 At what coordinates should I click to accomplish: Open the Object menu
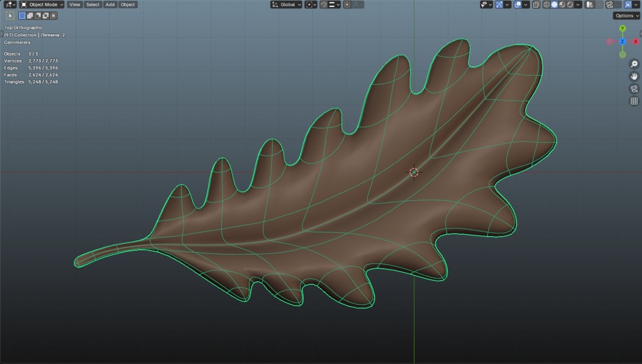128,4
